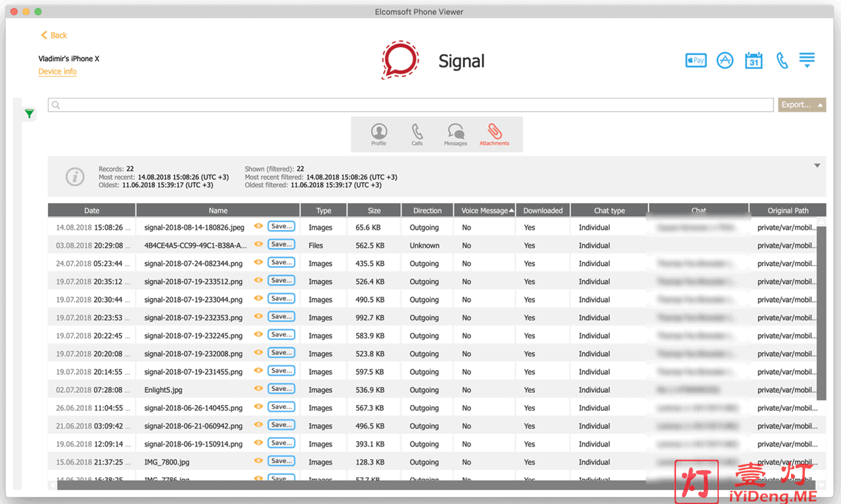
Task: Select the signal-2018-06-26-140455.png name cell
Action: coord(193,408)
